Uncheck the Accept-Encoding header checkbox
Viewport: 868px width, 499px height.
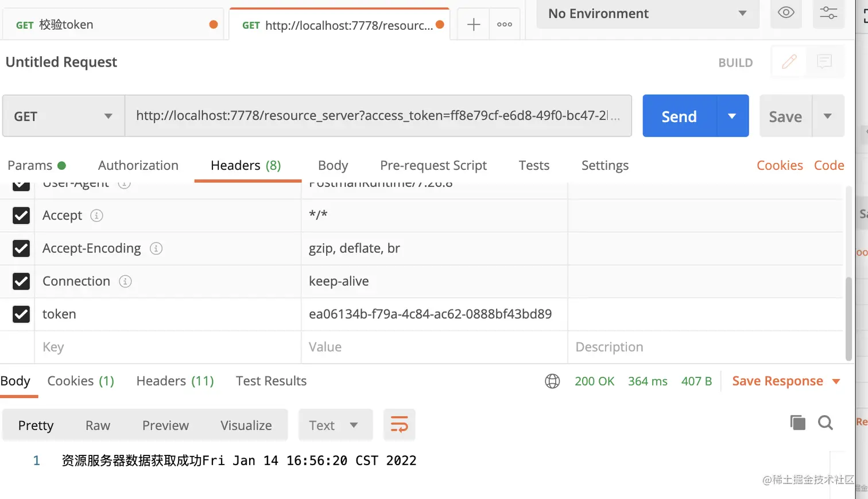pyautogui.click(x=21, y=248)
